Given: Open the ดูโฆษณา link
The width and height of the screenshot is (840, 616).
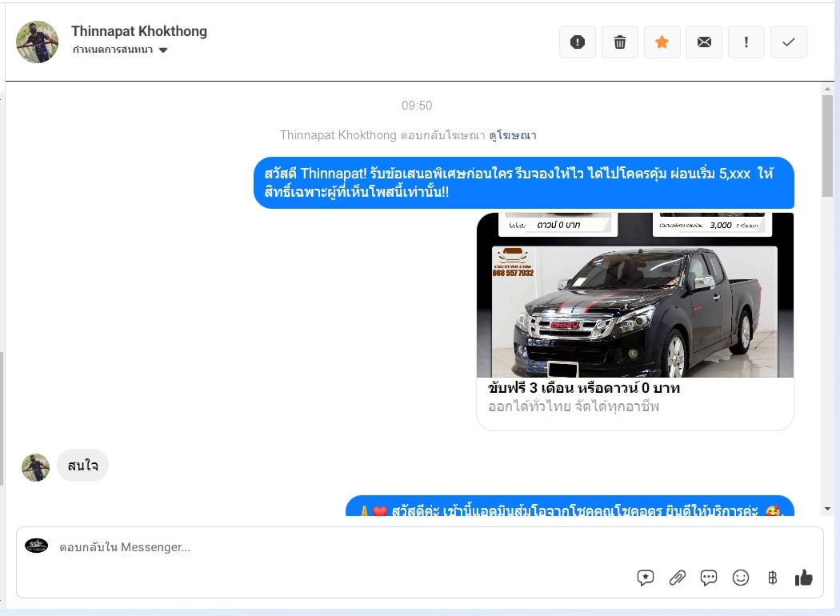Looking at the screenshot, I should click(513, 135).
